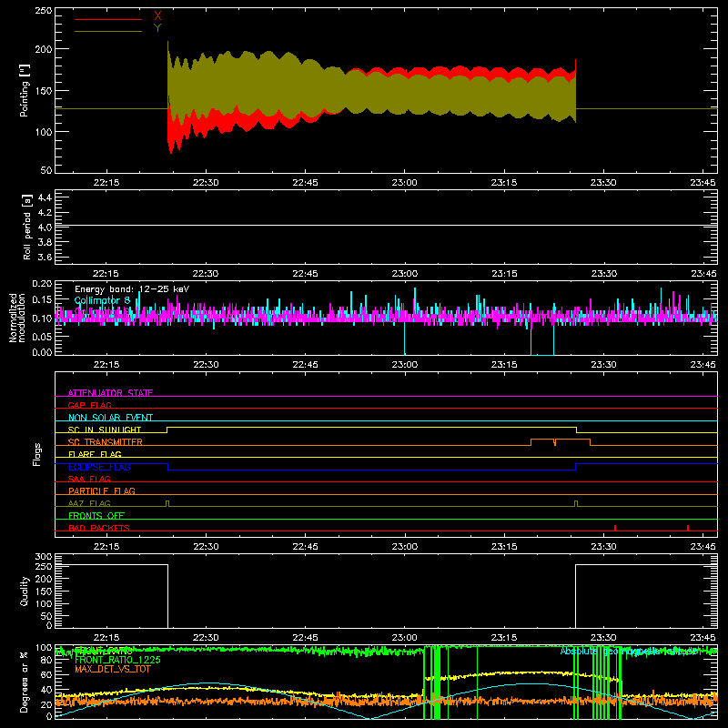The width and height of the screenshot is (728, 728).
Task: Click 'Energy band: 12-25 keV' annotation
Action: 132,289
